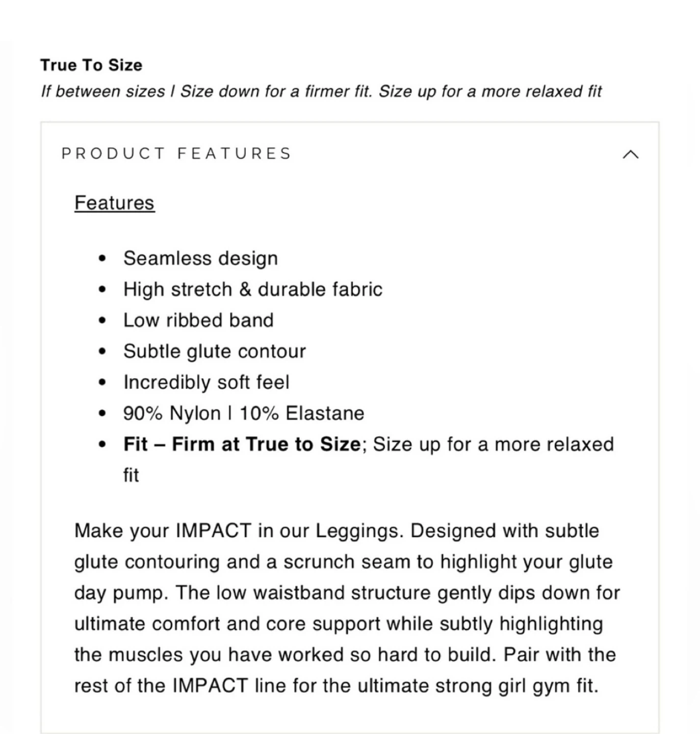Click bold Fit – Firm at True to Size

click(242, 444)
